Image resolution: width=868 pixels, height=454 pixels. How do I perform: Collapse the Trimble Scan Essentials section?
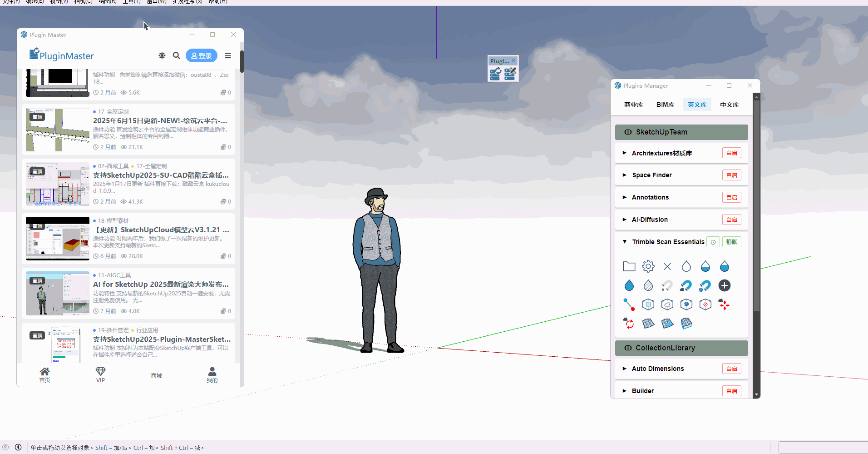click(625, 242)
